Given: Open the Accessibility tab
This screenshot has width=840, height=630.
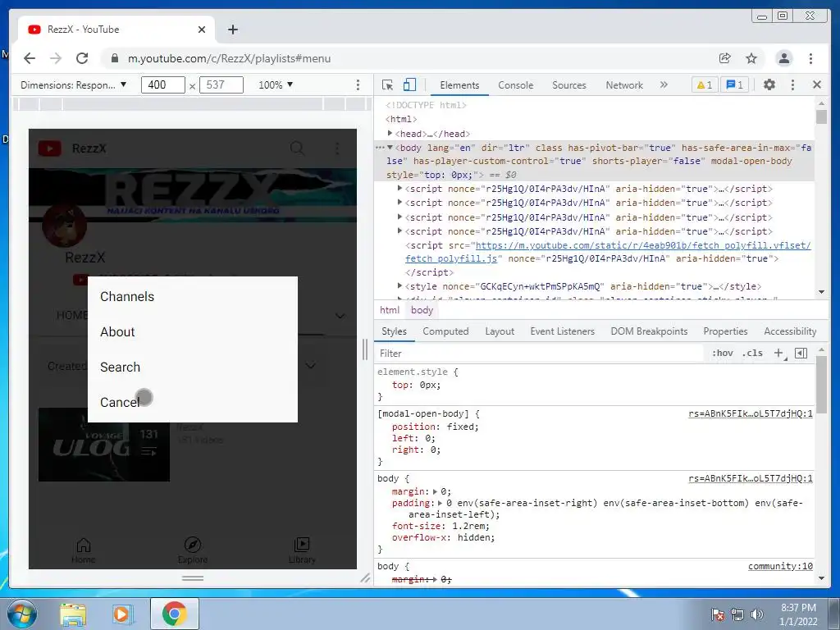Looking at the screenshot, I should pyautogui.click(x=790, y=331).
